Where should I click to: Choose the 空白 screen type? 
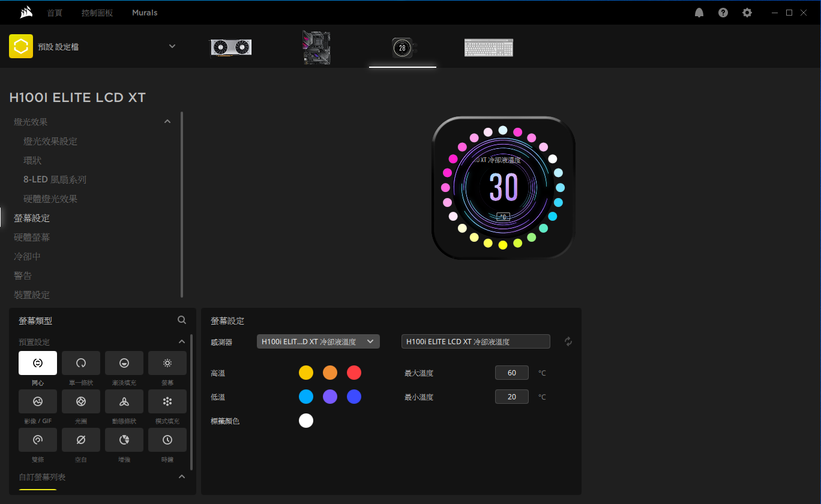click(81, 440)
